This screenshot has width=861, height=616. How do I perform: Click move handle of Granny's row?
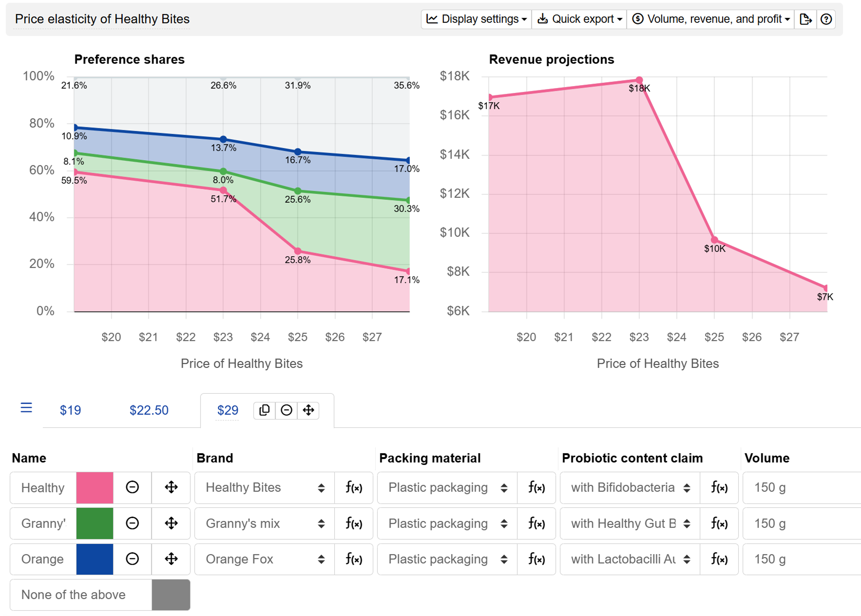(171, 523)
